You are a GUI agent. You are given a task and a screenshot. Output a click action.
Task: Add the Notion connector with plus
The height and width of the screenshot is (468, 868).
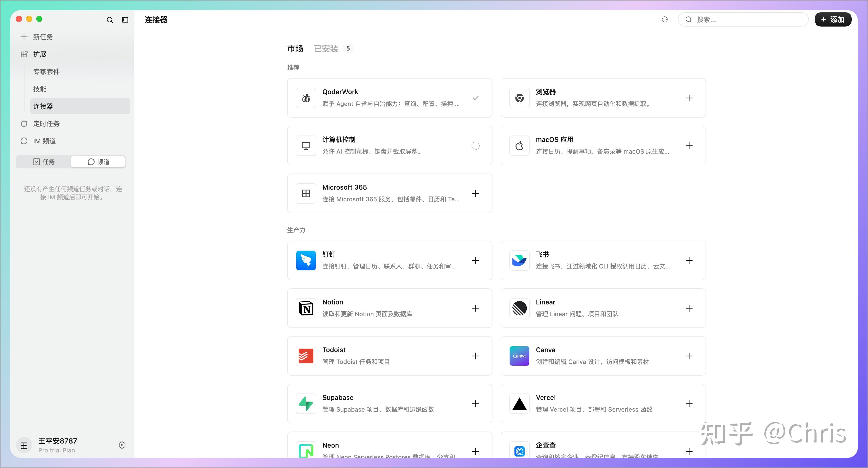(x=475, y=308)
